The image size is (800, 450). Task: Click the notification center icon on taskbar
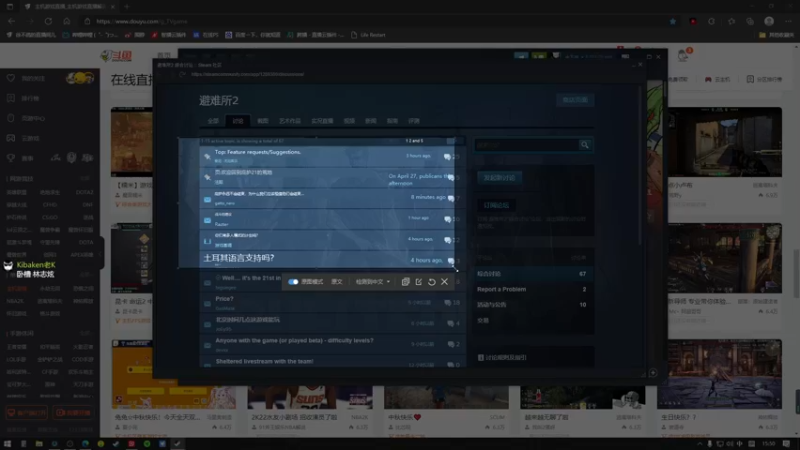(x=786, y=444)
